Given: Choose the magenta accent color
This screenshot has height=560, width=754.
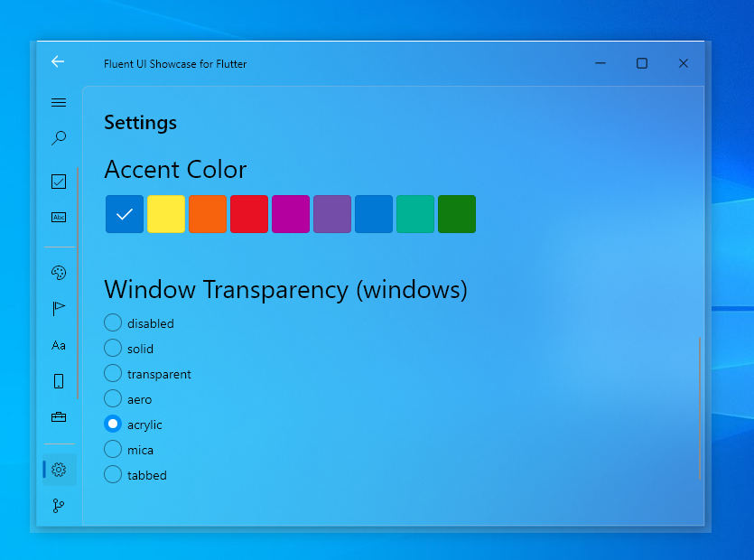Looking at the screenshot, I should coord(291,214).
